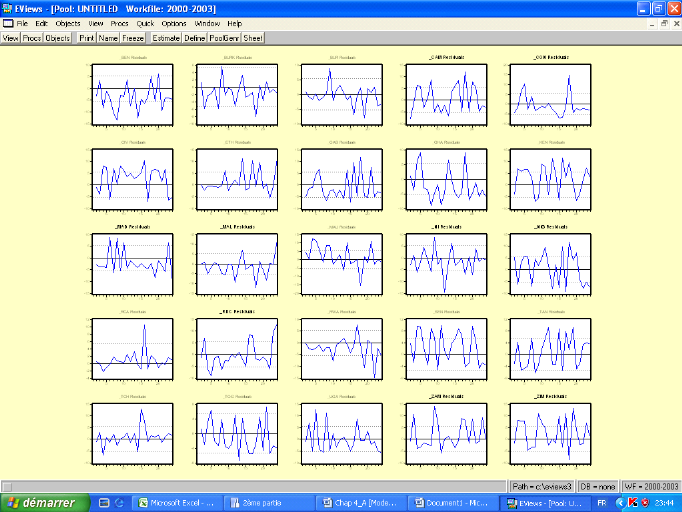Viewport: 682px width, 512px height.
Task: Select the _CAM Residuals graph
Action: coord(445,93)
